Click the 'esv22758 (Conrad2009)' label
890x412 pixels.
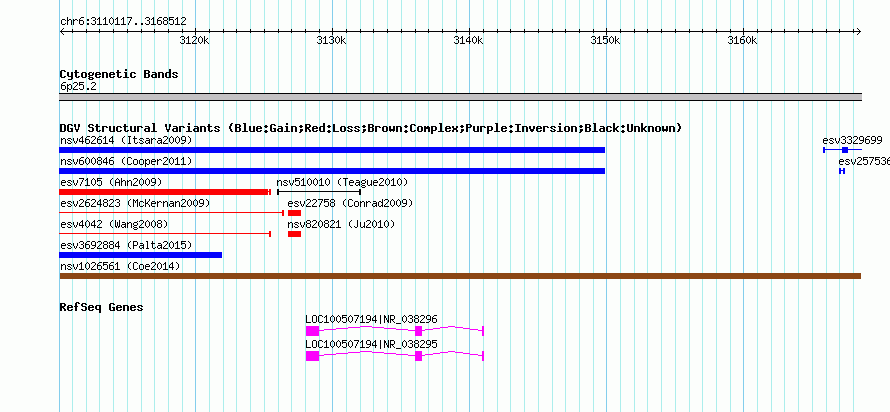tap(350, 203)
